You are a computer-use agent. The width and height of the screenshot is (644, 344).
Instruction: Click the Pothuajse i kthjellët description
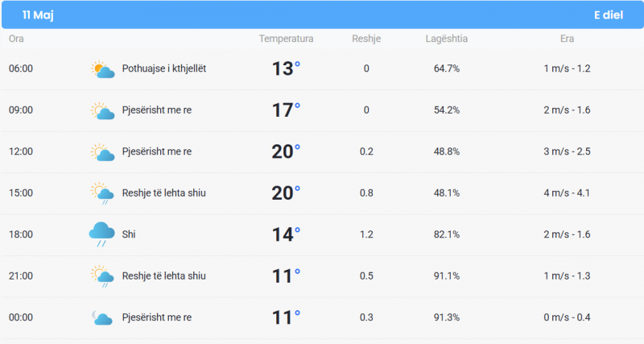(x=164, y=68)
